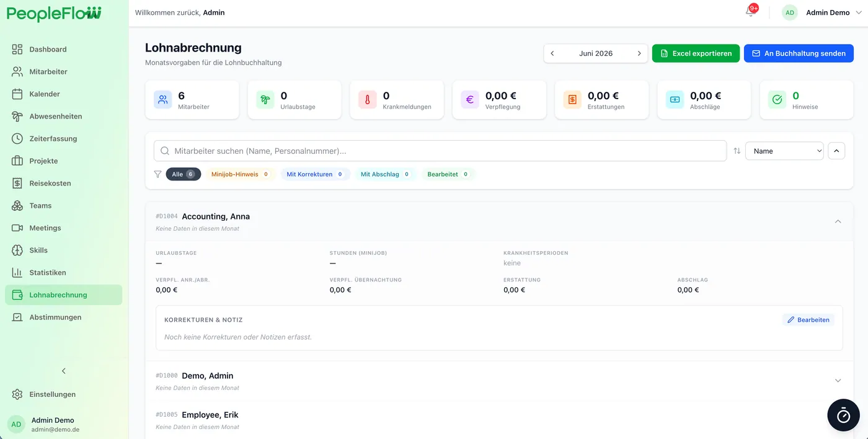This screenshot has height=439, width=868.
Task: Open the Name sort dropdown
Action: [x=784, y=151]
